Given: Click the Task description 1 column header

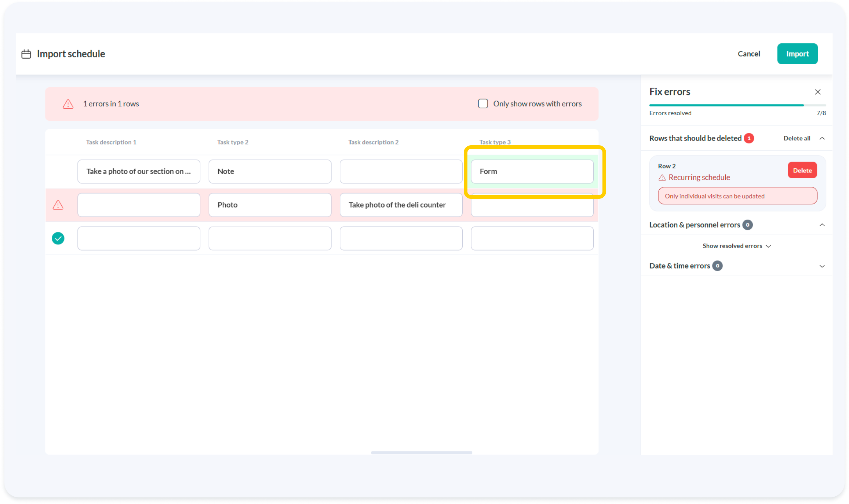Looking at the screenshot, I should click(111, 142).
